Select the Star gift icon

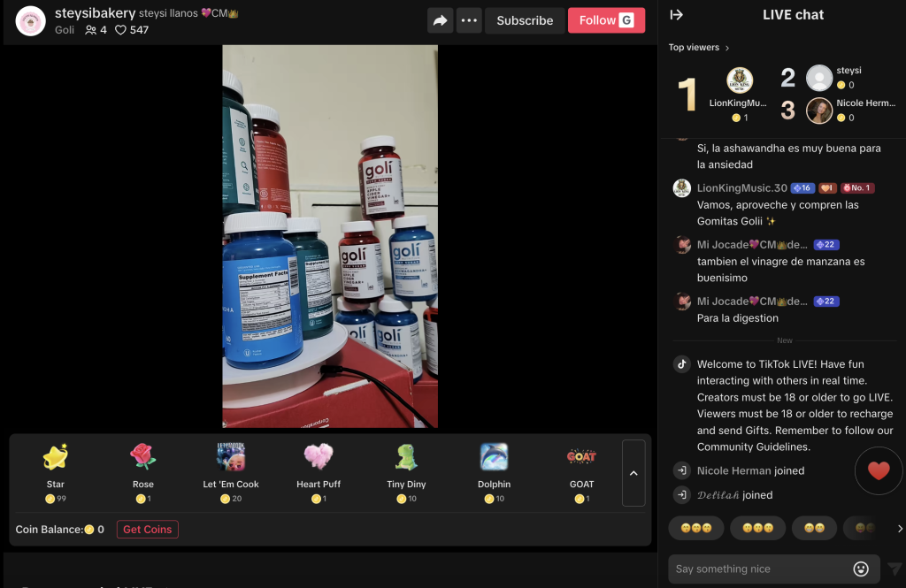tap(55, 457)
